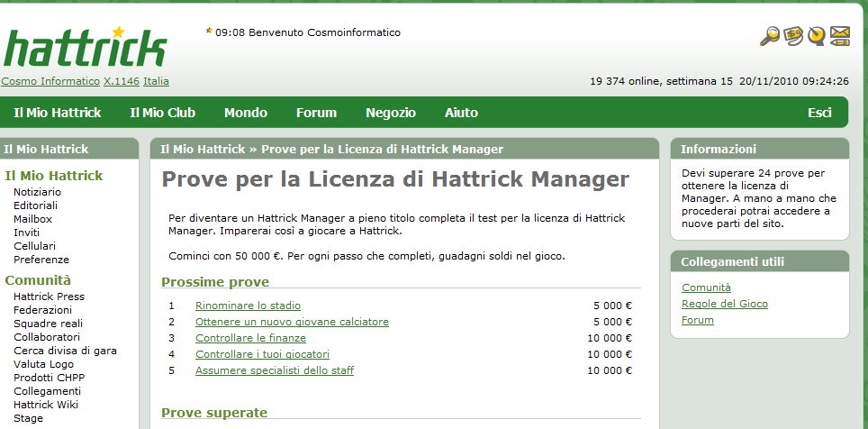This screenshot has height=429, width=868.
Task: Open Hattrick Wiki in the sidebar
Action: click(46, 405)
